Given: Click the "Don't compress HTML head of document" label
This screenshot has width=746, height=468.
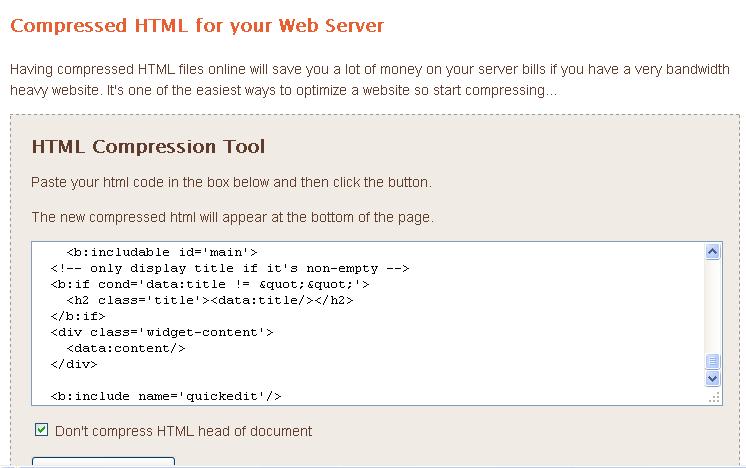Looking at the screenshot, I should coord(183,431).
